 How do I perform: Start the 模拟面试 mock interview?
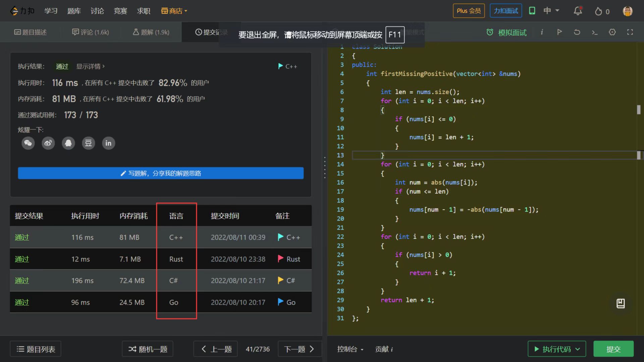(506, 33)
